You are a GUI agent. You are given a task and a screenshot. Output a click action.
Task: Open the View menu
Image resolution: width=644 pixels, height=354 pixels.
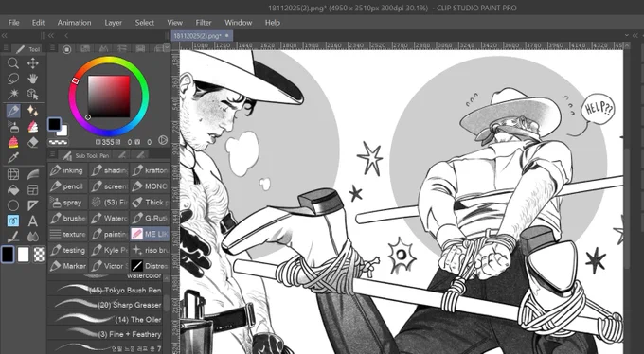pos(174,23)
